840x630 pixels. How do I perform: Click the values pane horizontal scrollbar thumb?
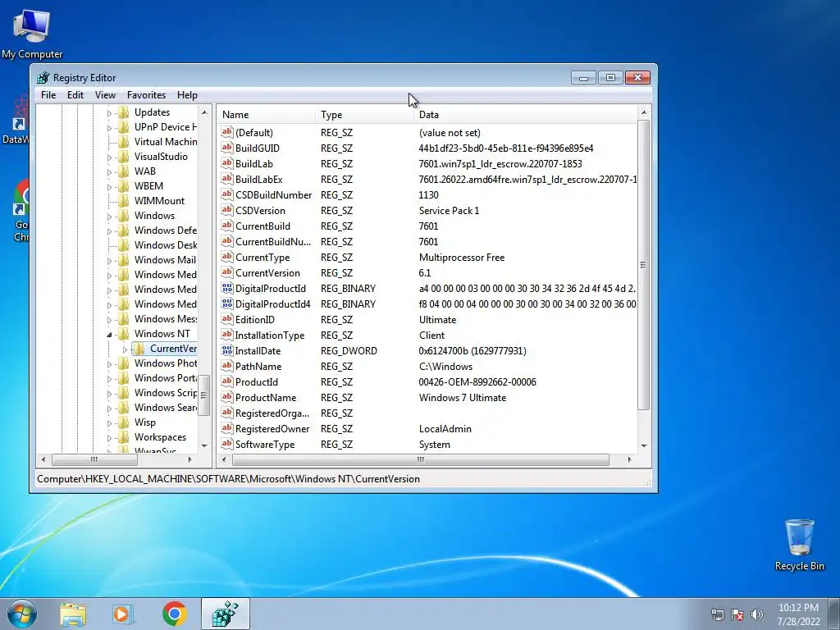(x=421, y=459)
